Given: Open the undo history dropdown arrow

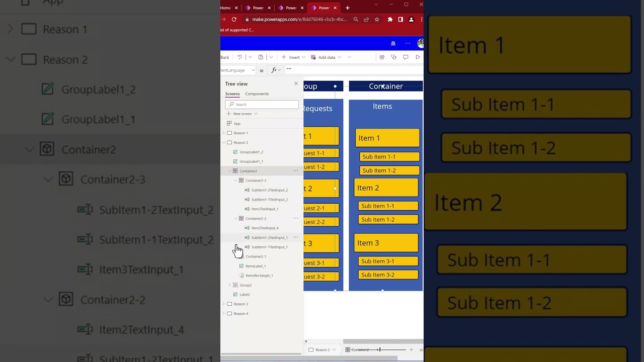Looking at the screenshot, I should tap(250, 57).
